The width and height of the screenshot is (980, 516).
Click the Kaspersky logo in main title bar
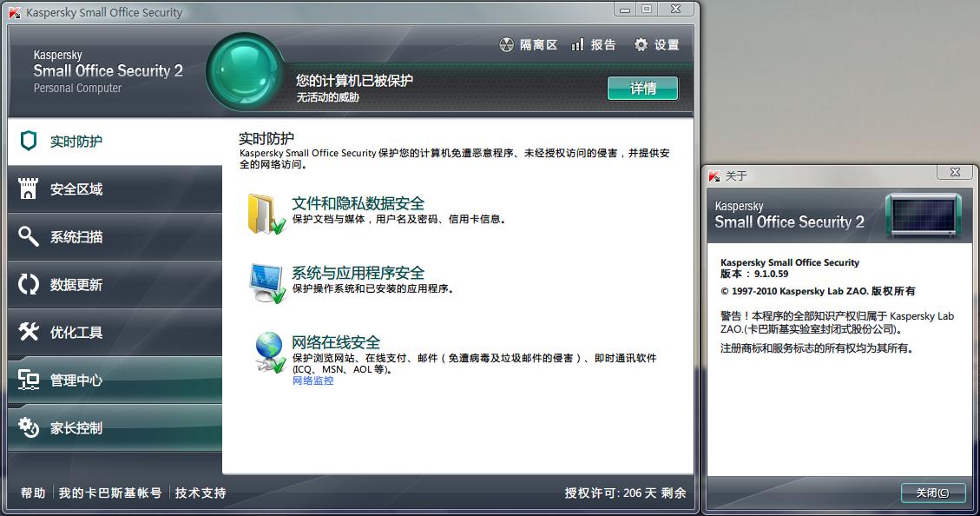coord(15,12)
